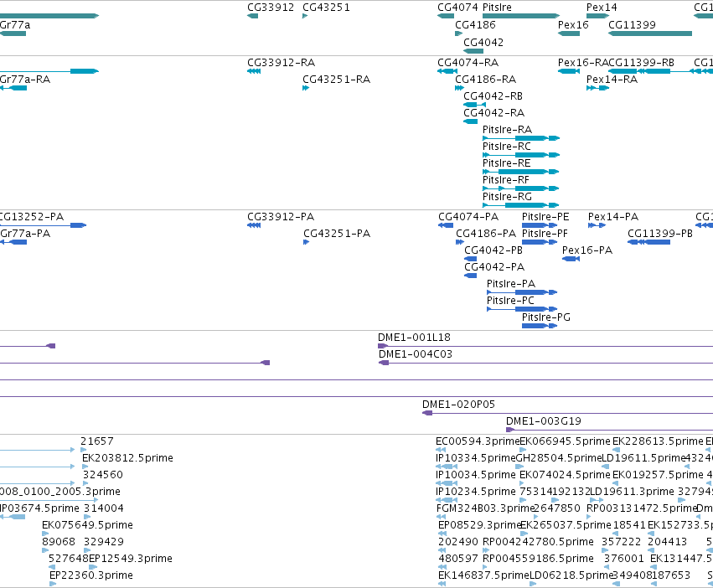Click EST RP004559186.5prime
713x588 pixels.
[x=538, y=559]
